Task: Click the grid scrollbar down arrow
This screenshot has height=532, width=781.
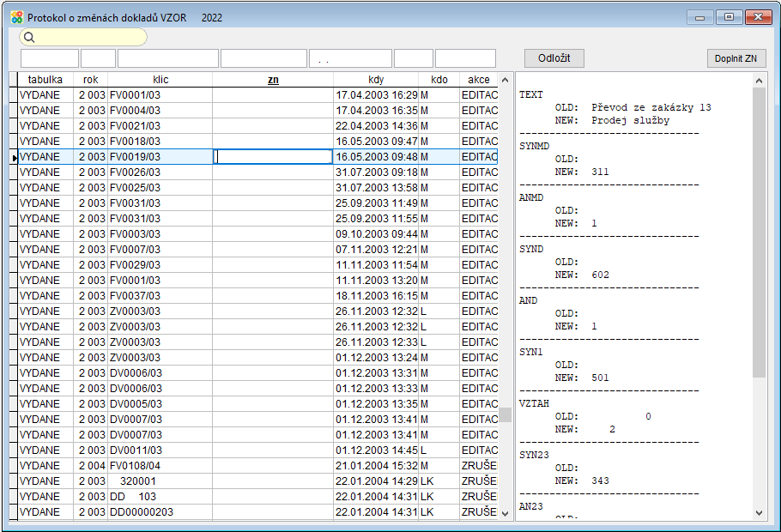Action: (x=505, y=514)
